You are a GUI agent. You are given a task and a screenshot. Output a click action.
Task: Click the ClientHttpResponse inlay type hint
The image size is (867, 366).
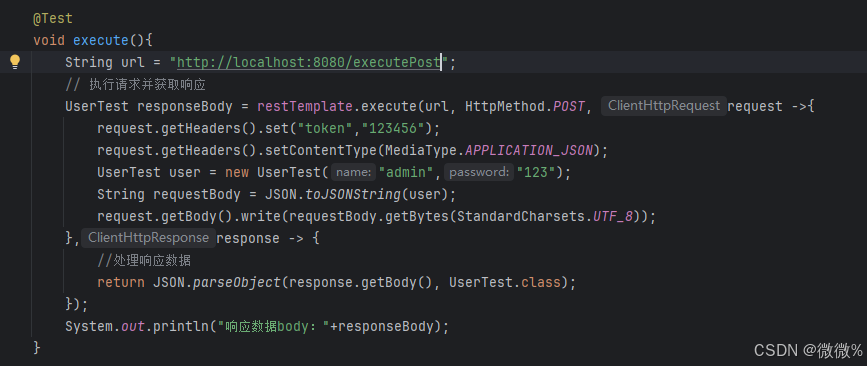148,238
